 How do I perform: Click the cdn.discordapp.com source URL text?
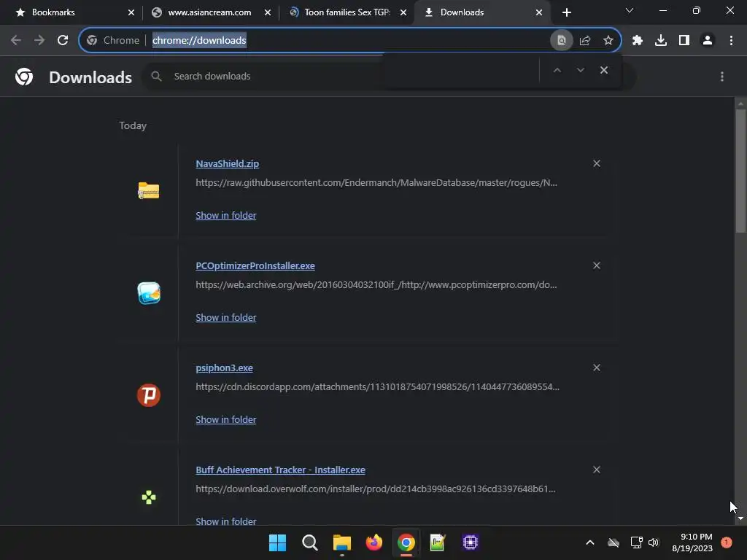point(377,386)
